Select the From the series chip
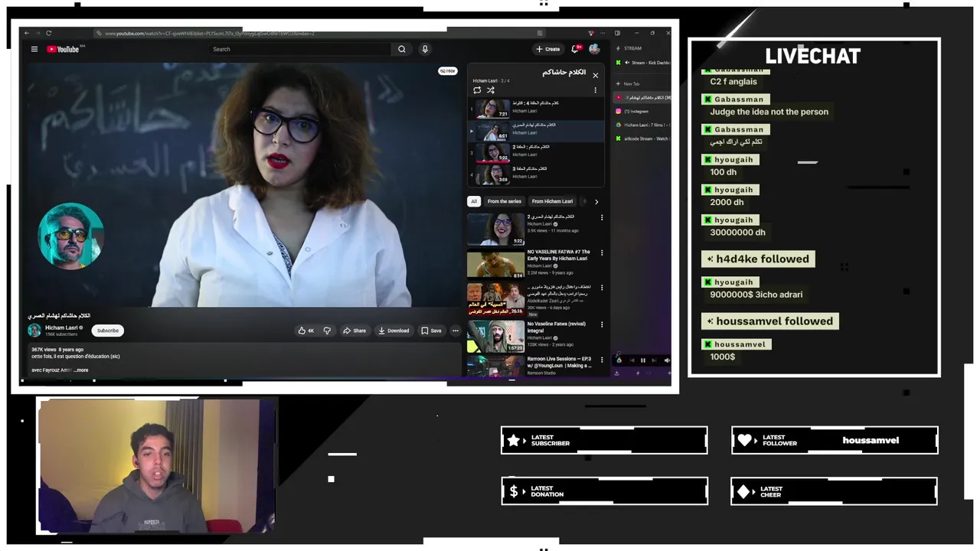The width and height of the screenshot is (980, 551). 504,201
